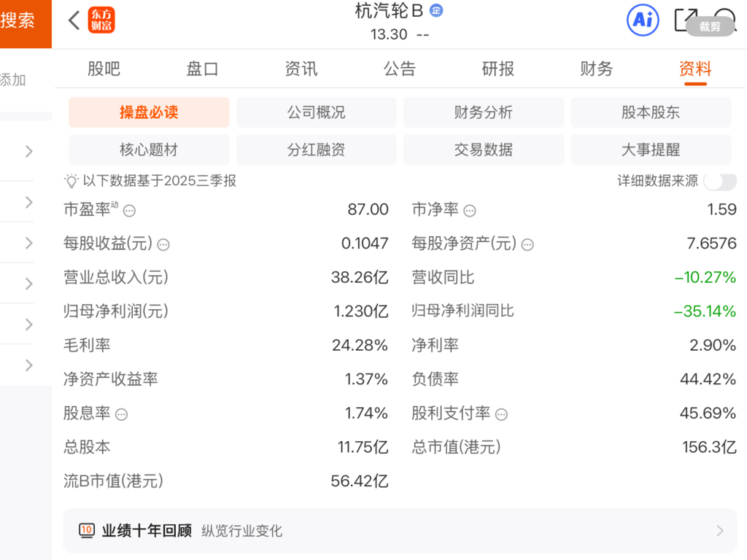This screenshot has width=747, height=560.
Task: Switch to the 研报 tab
Action: (498, 69)
